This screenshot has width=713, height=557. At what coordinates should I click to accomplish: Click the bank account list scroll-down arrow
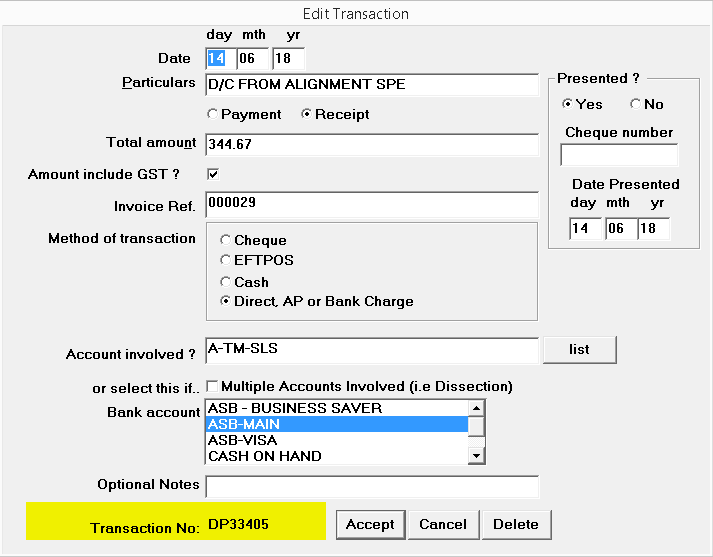pyautogui.click(x=476, y=456)
